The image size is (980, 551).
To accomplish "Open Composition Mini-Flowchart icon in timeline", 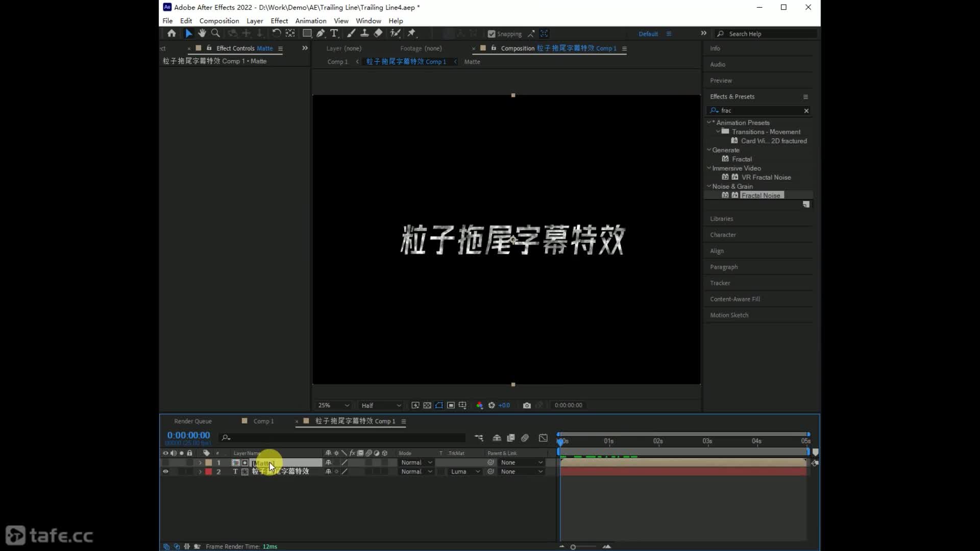I will click(x=479, y=438).
